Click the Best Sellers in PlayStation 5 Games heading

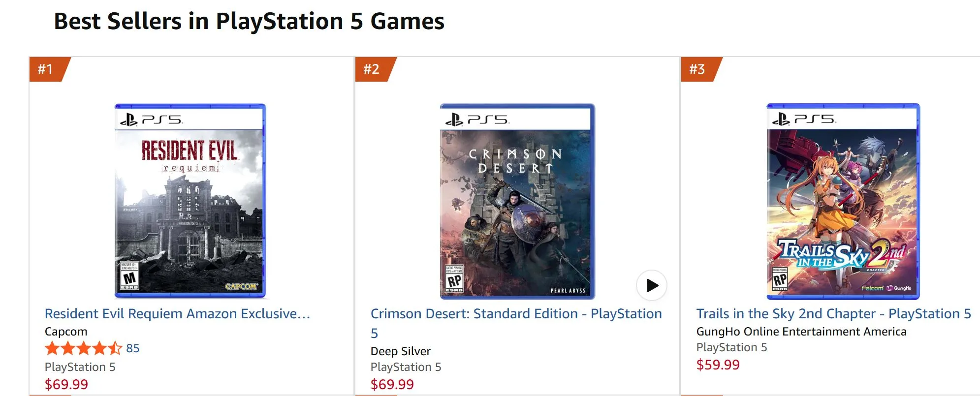click(248, 21)
